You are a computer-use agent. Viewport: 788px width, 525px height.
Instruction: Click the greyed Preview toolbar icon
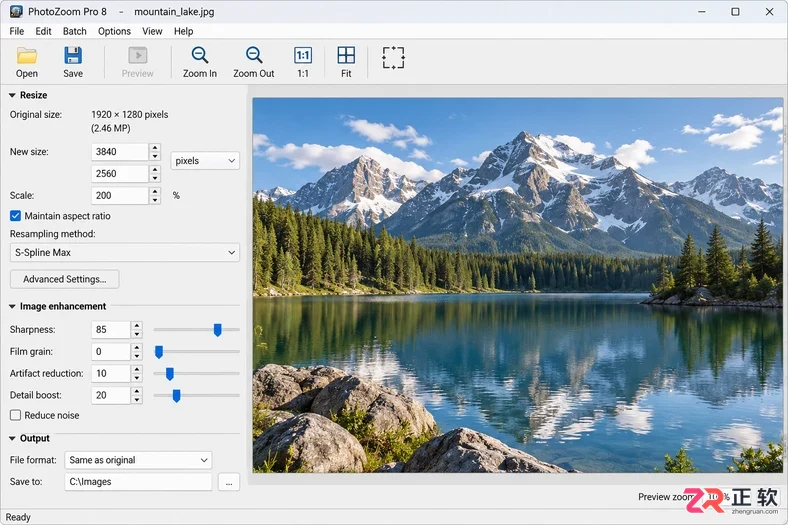coord(138,56)
